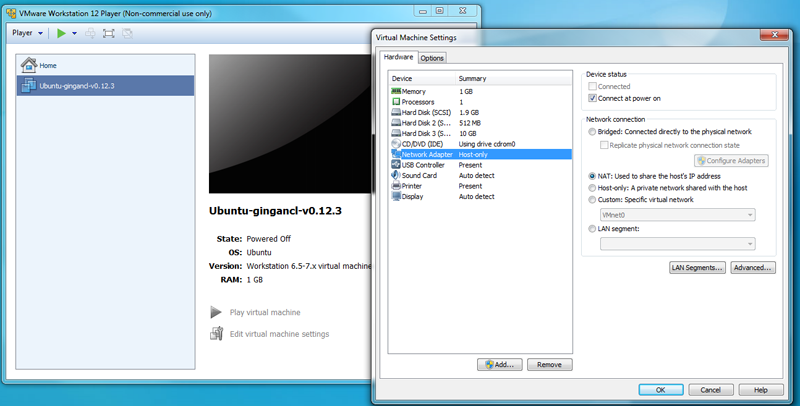
Task: Click the Configure Adapters button
Action: pos(731,160)
